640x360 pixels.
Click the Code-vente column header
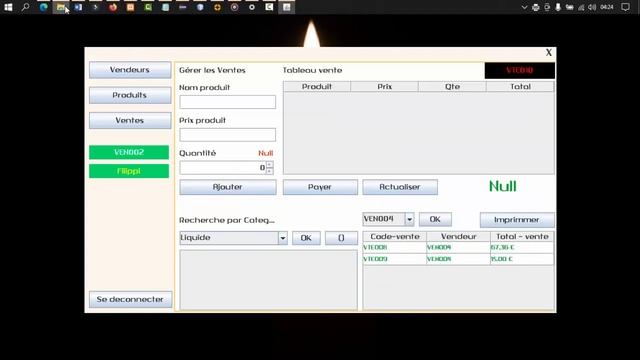point(395,237)
